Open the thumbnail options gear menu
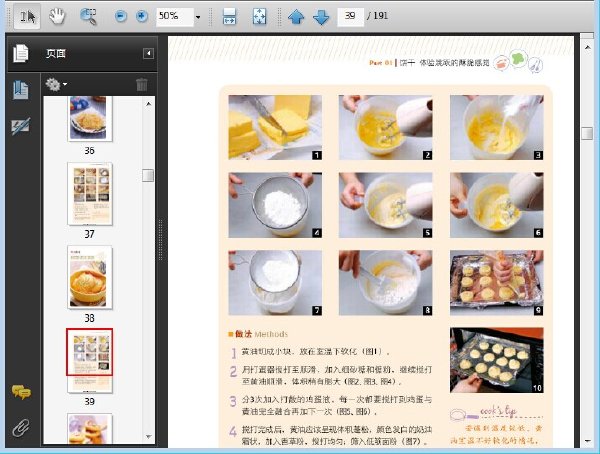 55,84
